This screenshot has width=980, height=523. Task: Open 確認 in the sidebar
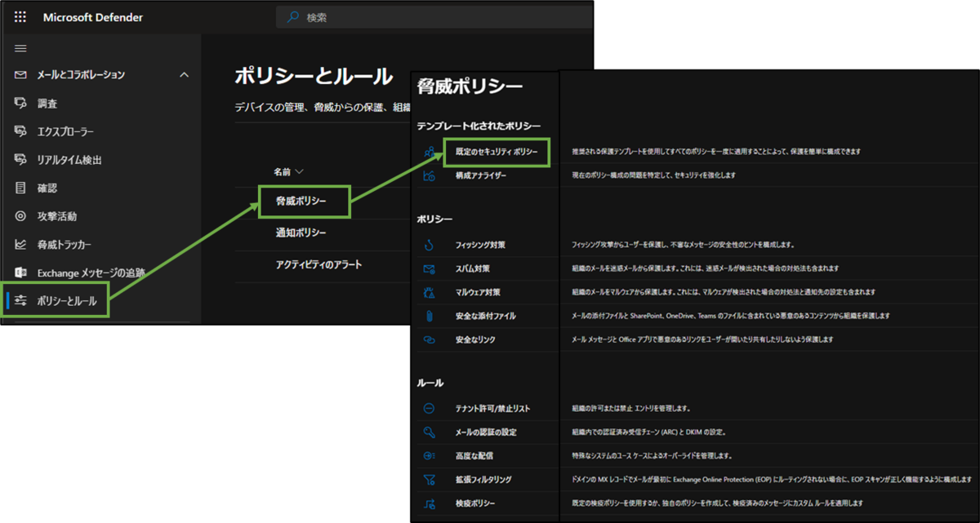[x=47, y=188]
